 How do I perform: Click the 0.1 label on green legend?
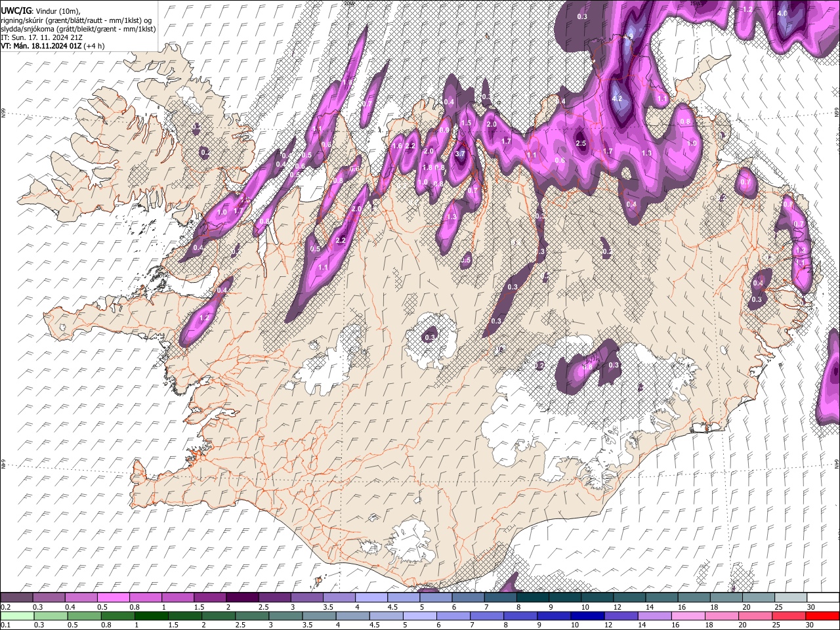(5, 625)
